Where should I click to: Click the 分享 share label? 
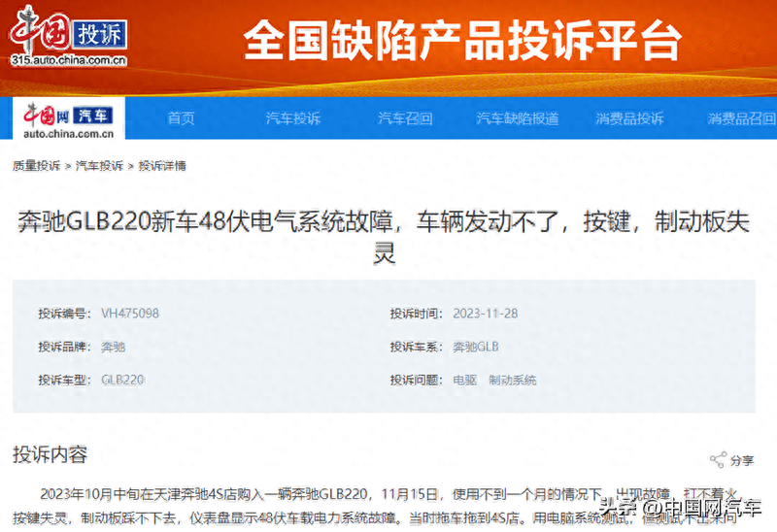point(742,461)
